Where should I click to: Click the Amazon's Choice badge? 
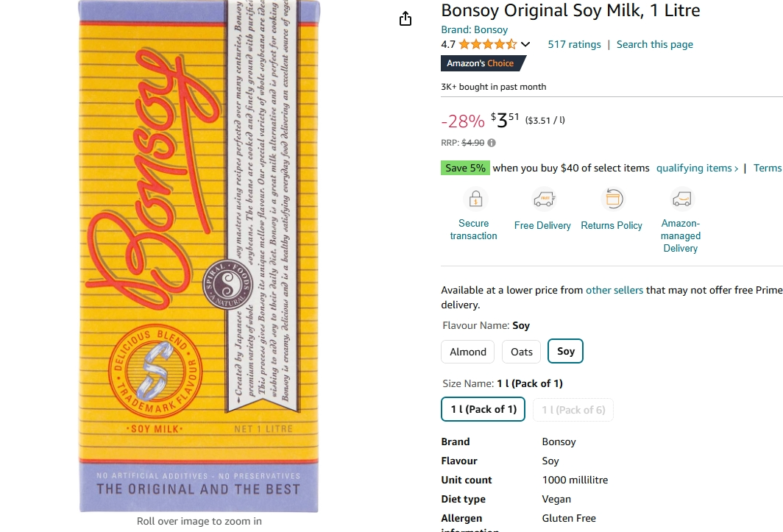pyautogui.click(x=483, y=63)
